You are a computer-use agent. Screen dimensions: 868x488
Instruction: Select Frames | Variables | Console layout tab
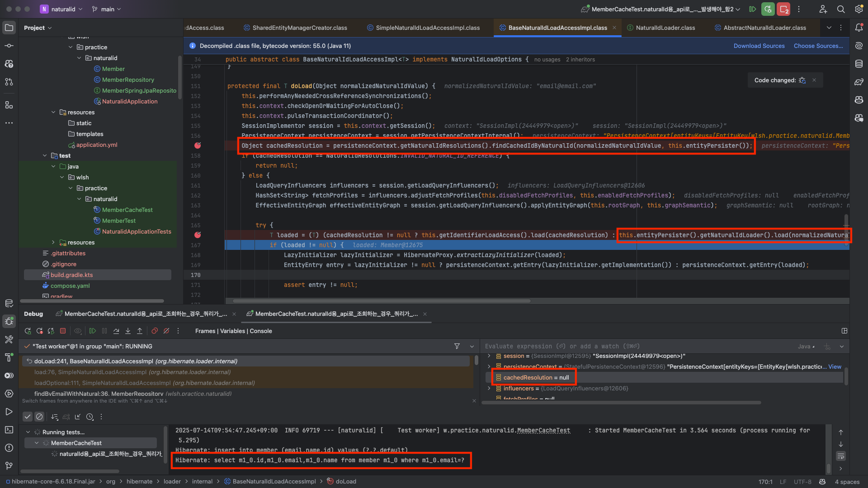coord(234,331)
